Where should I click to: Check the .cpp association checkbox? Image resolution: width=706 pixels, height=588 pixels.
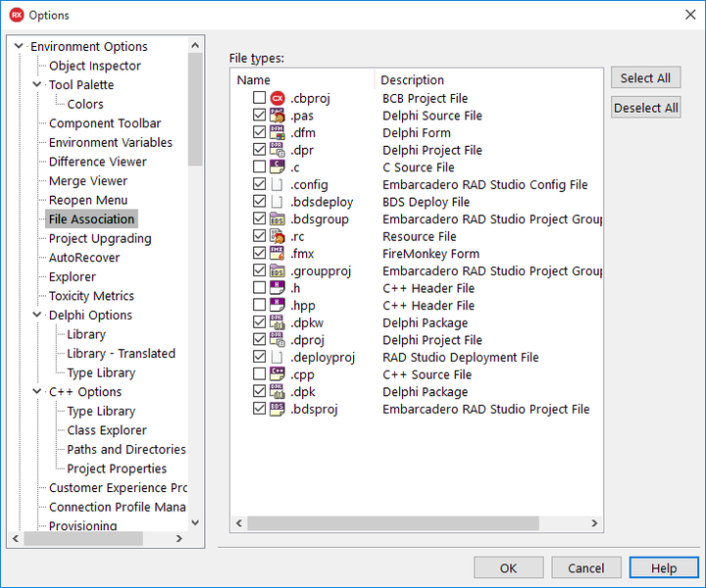(259, 373)
